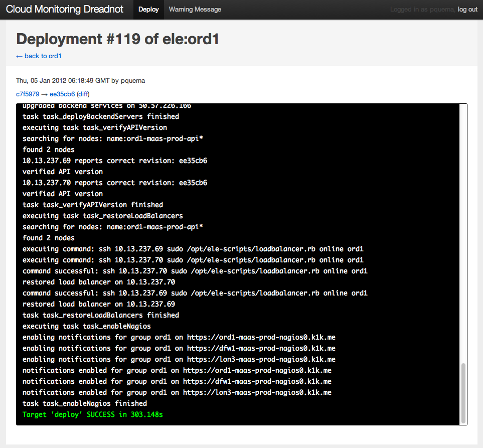483x448 pixels.
Task: Click the Cloud Monitoring Dreadnot brand title
Action: pos(65,9)
